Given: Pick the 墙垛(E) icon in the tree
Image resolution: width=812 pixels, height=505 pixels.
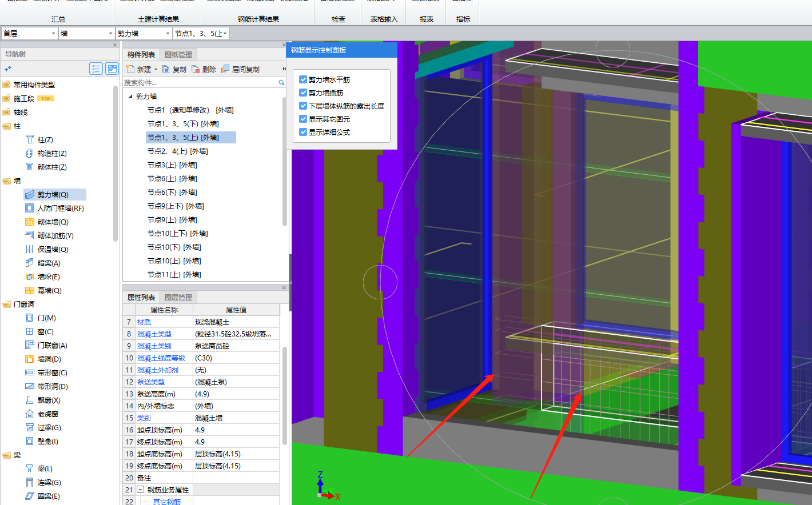Looking at the screenshot, I should click(x=30, y=276).
